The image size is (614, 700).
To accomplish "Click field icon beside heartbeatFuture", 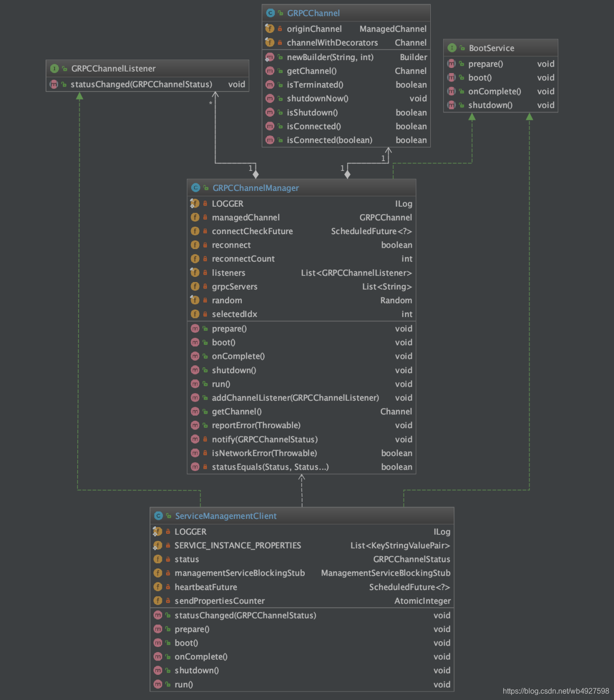I will (x=158, y=587).
